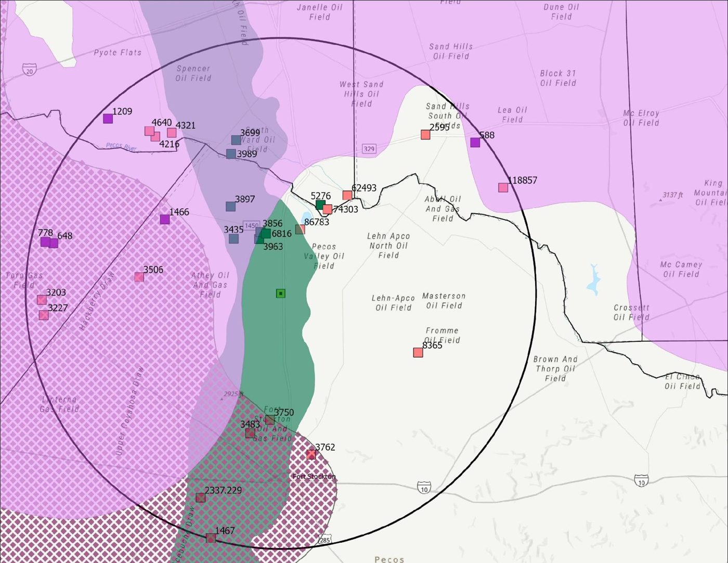Click the marker labeled 3897
728x563 pixels.
coord(230,207)
